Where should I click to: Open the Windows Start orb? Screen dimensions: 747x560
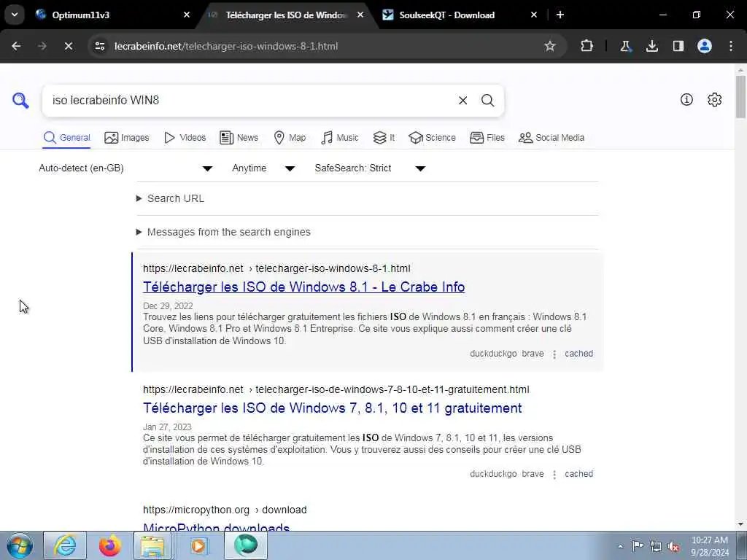point(20,545)
